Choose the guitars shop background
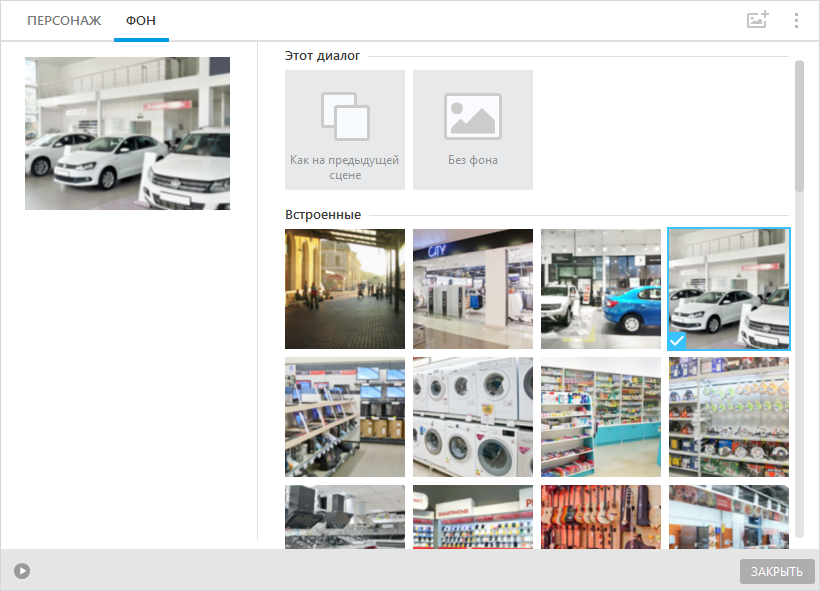 (601, 517)
